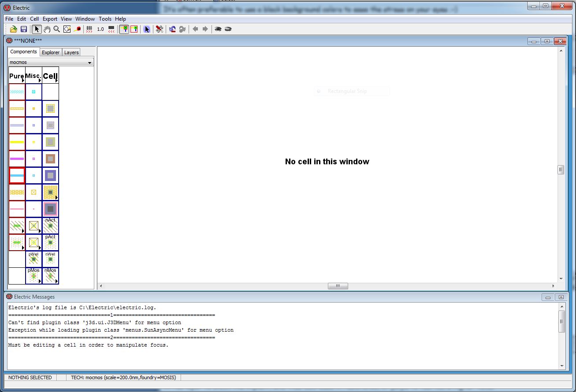Open the mocmos technology dropdown

pos(51,63)
